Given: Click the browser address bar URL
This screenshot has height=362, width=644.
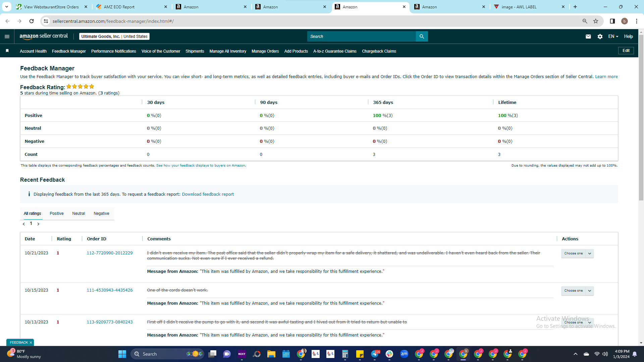Looking at the screenshot, I should point(113,21).
